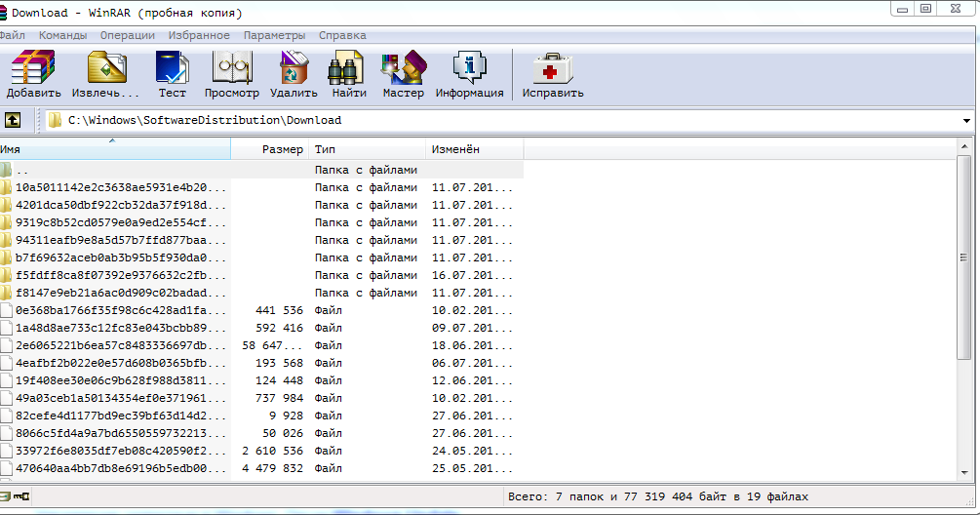The image size is (980, 515).
Task: Open the Справка menu
Action: coord(342,35)
